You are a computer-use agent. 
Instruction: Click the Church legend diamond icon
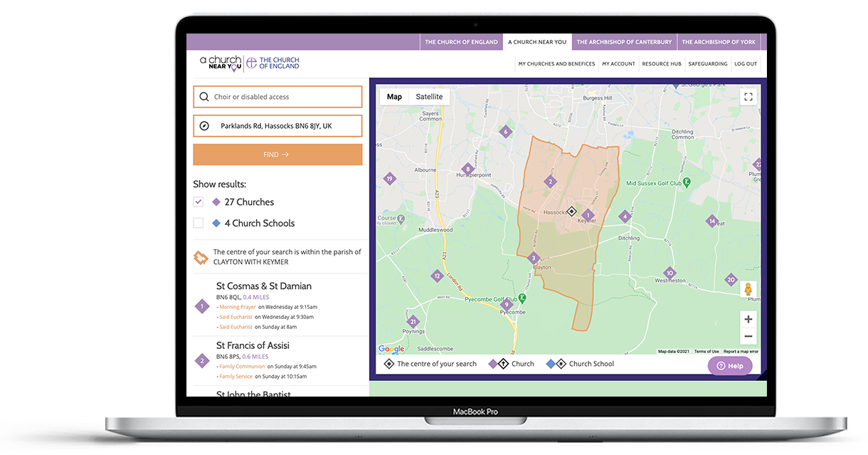point(498,364)
